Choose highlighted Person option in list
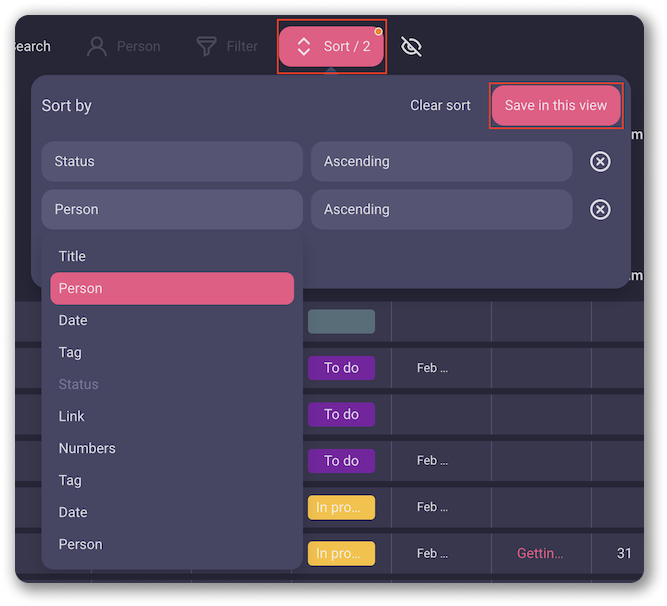The width and height of the screenshot is (667, 606). coord(172,288)
